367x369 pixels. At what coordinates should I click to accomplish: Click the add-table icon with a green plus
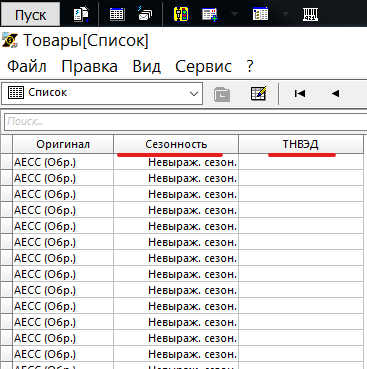tap(210, 14)
